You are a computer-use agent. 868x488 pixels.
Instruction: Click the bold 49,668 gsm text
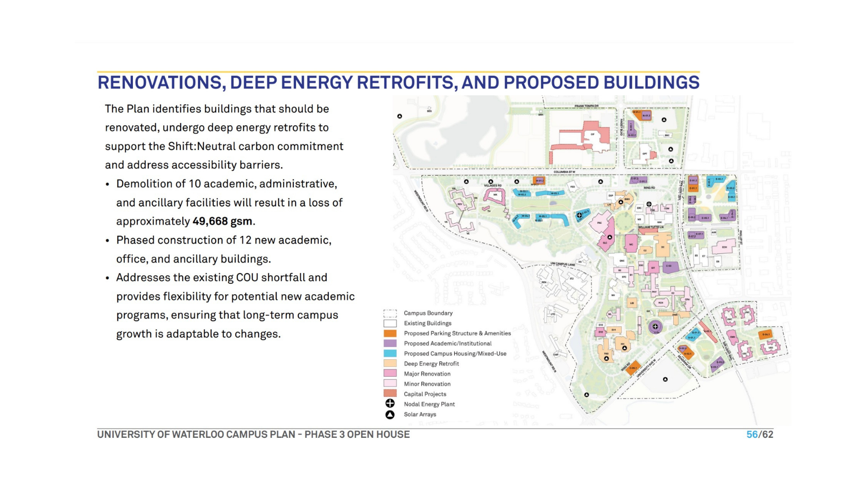tap(222, 221)
